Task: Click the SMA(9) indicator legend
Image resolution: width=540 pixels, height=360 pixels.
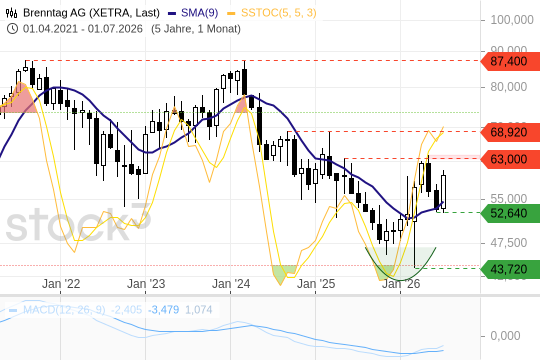Action: point(199,13)
